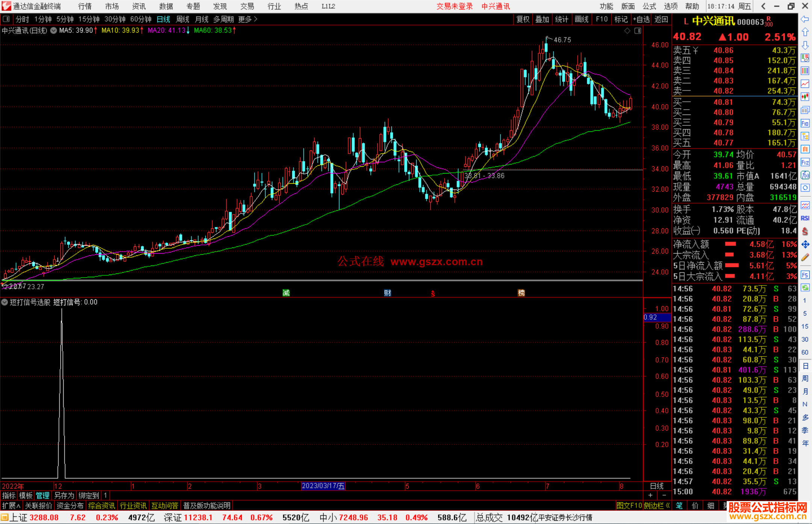
Task: Collapse the sidebar with 侧边栏 button
Action: (656, 506)
